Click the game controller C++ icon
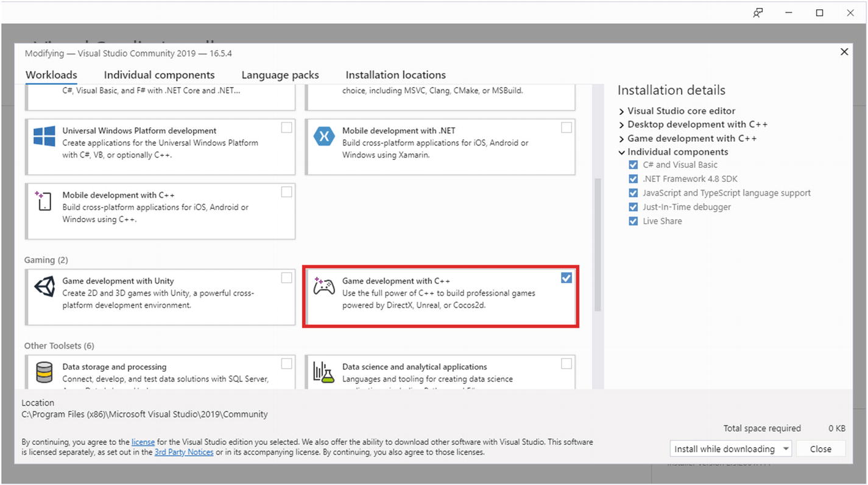The height and width of the screenshot is (485, 868). point(323,285)
